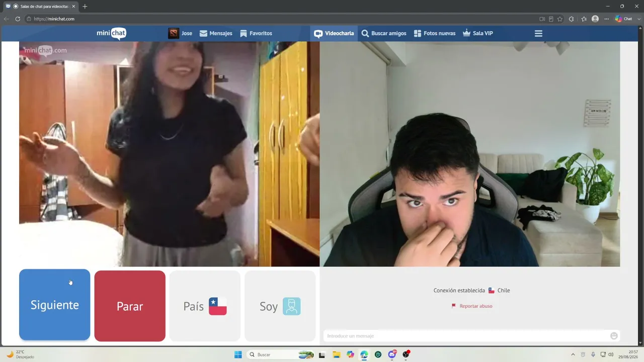This screenshot has width=644, height=362.
Task: Open the Windows Start menu
Action: point(238,354)
